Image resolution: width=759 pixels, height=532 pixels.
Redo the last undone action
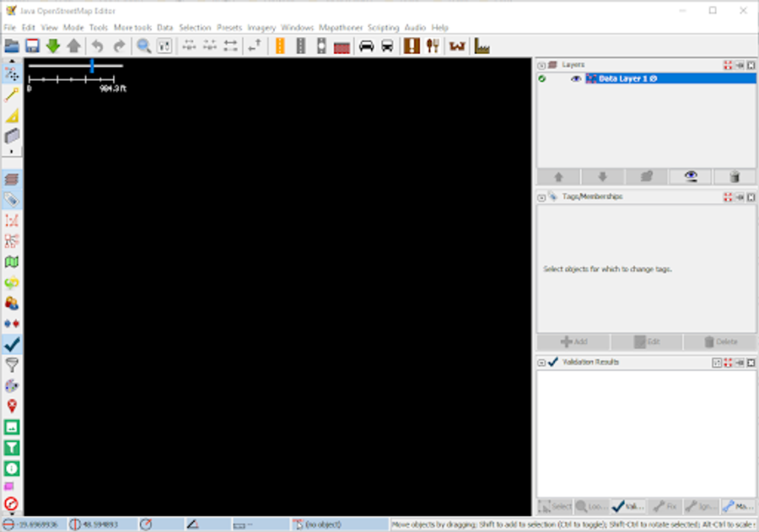(x=119, y=46)
